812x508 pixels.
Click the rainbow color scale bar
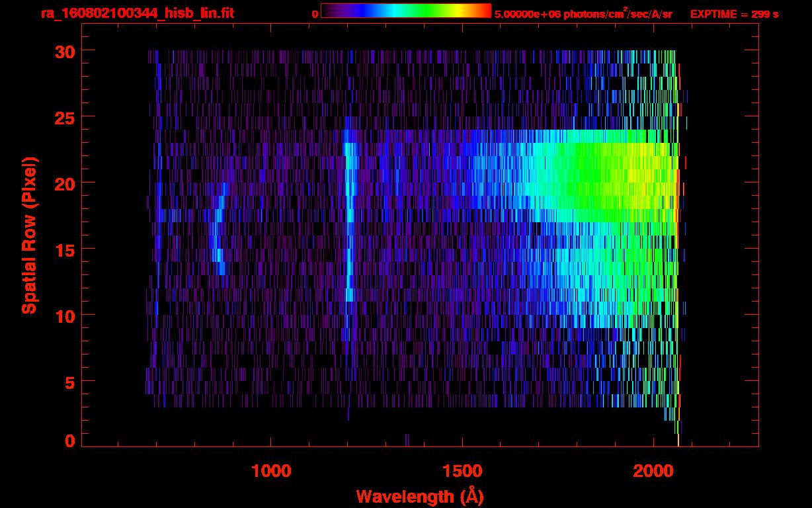coord(406,11)
